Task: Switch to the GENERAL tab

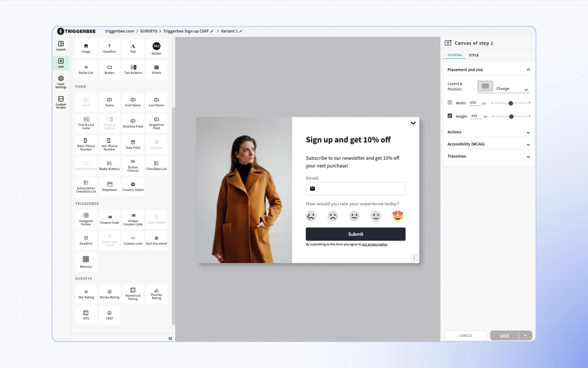Action: (x=455, y=55)
